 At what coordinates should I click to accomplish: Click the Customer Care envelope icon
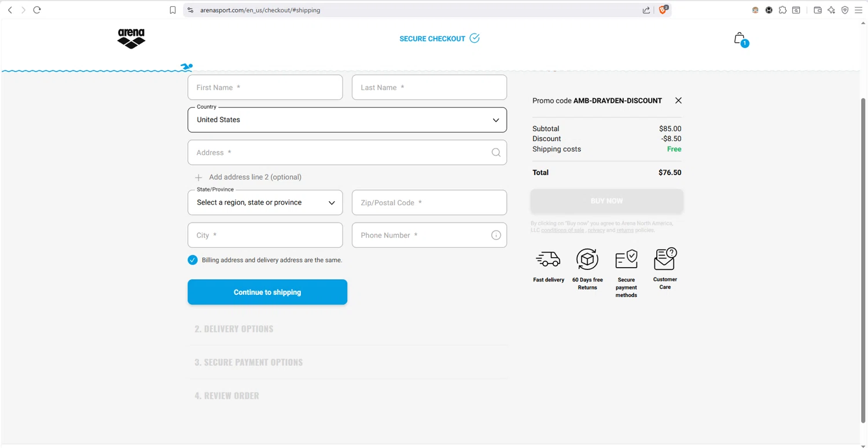pos(665,258)
